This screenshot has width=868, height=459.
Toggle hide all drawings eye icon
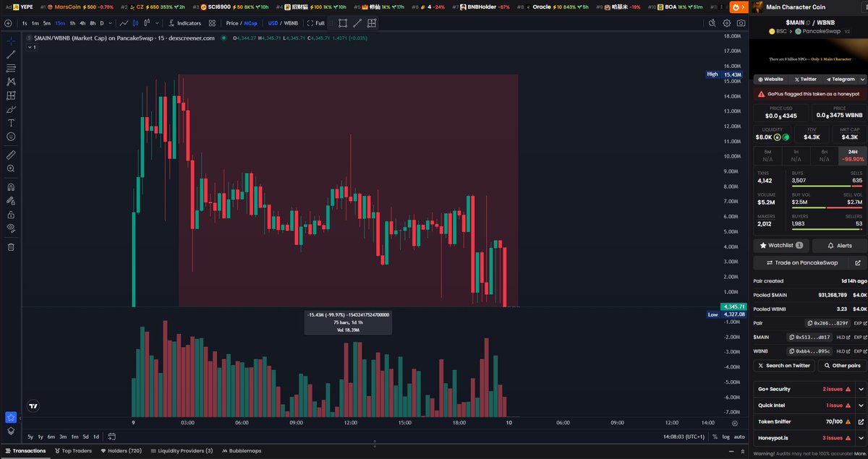[11, 228]
